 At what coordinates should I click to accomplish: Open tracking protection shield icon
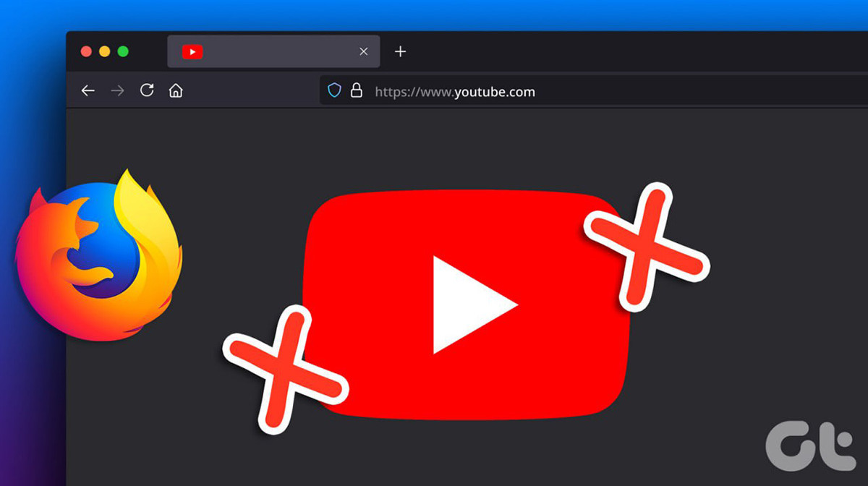(334, 90)
